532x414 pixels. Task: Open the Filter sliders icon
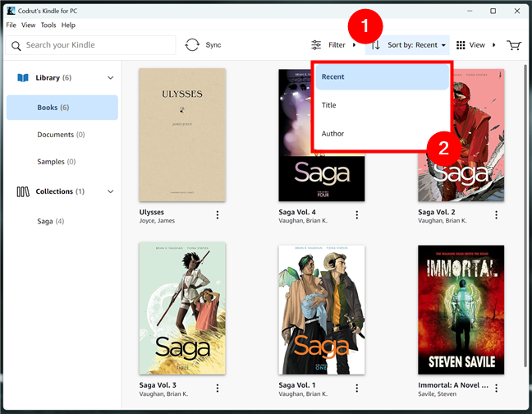(316, 45)
